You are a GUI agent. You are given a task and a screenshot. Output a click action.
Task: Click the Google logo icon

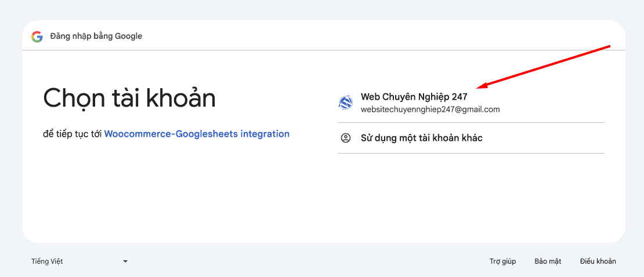37,37
